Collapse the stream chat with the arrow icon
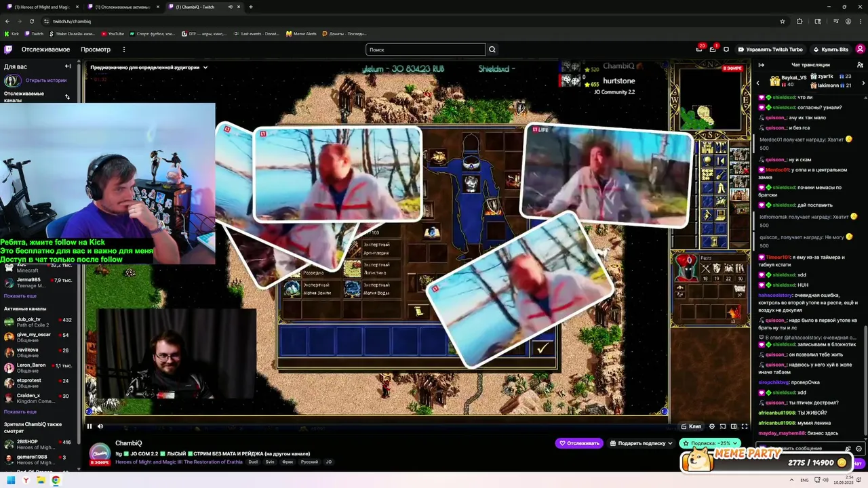 pos(761,65)
